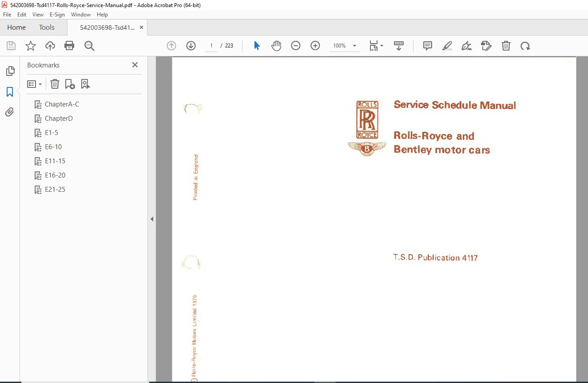Delete page with trash icon in toolbar
Viewport: 588px width, 383px height.
(x=506, y=46)
